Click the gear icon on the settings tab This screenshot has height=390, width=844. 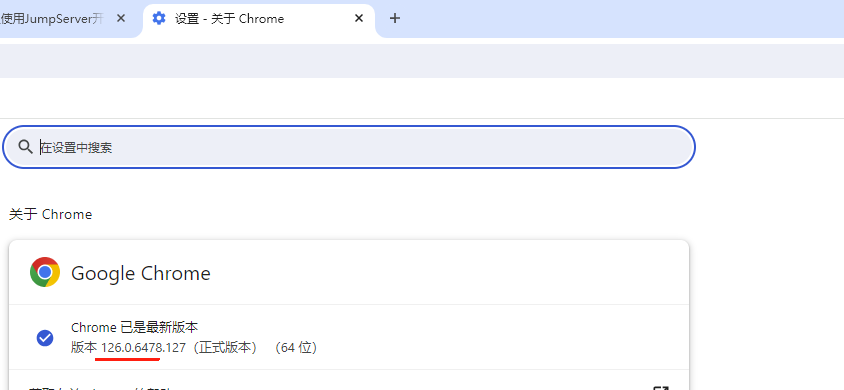[158, 18]
